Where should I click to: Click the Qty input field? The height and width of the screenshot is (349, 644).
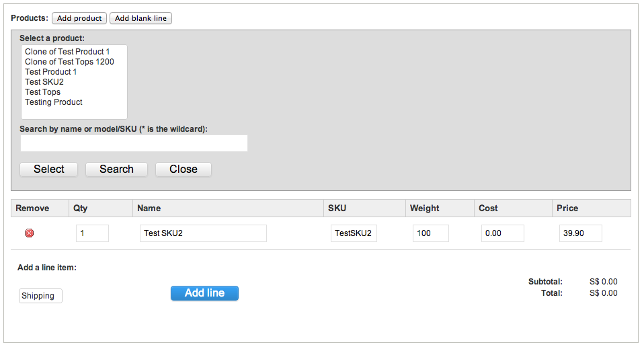92,233
